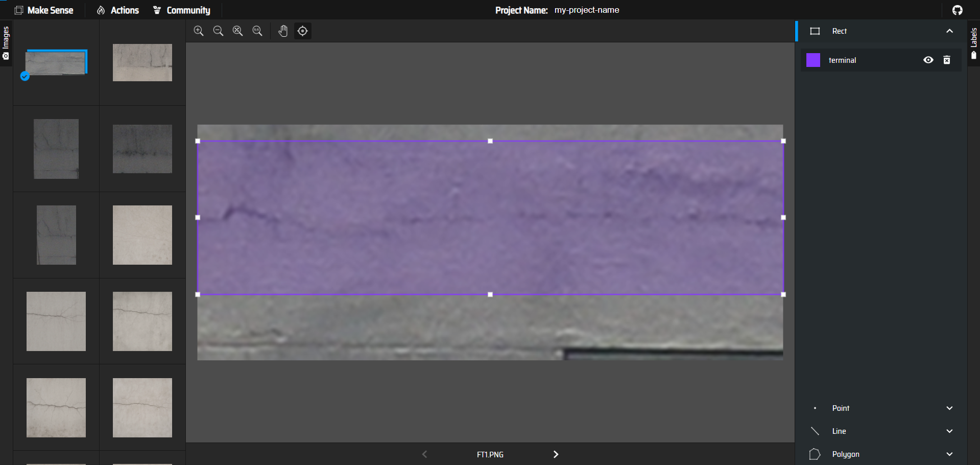This screenshot has width=980, height=465.
Task: Select the thumbnail in fourth row, first column
Action: tap(56, 321)
